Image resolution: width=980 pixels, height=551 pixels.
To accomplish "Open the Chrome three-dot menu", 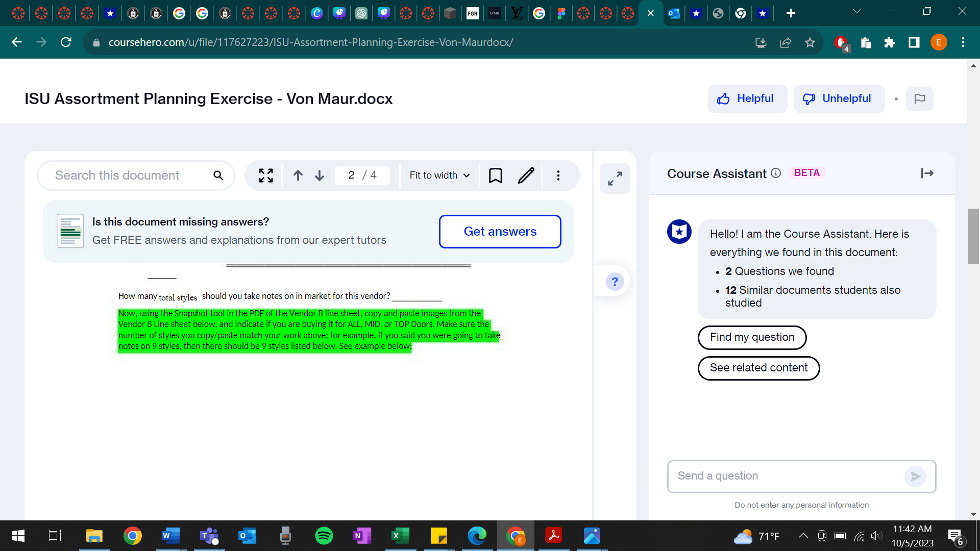I will pyautogui.click(x=963, y=42).
